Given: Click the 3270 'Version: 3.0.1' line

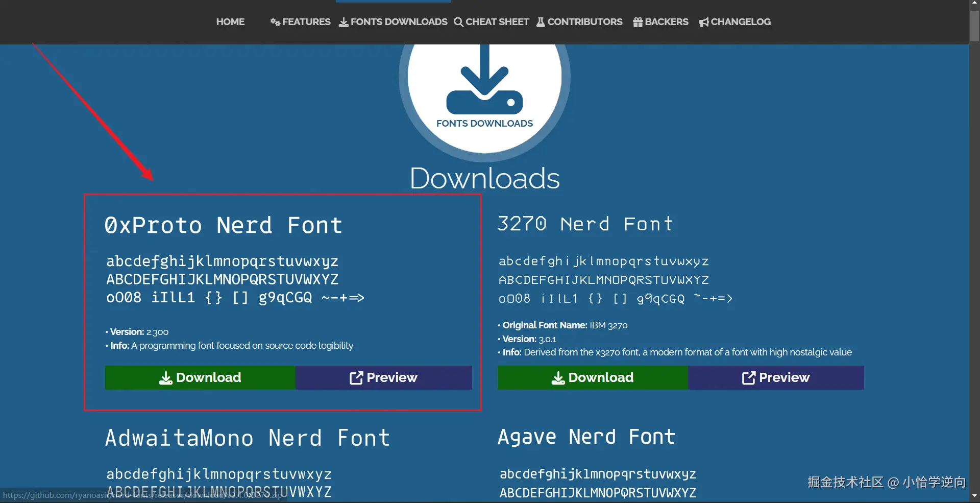Looking at the screenshot, I should click(x=527, y=339).
